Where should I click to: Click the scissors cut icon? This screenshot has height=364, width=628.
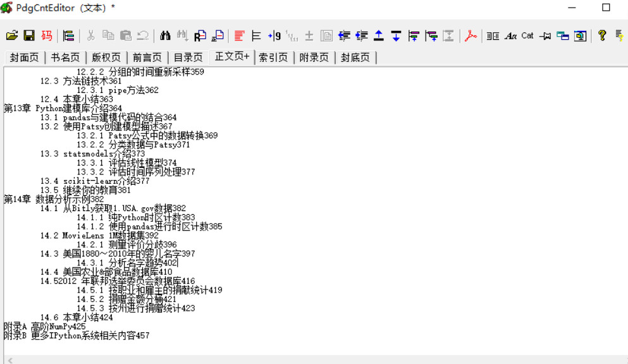91,35
